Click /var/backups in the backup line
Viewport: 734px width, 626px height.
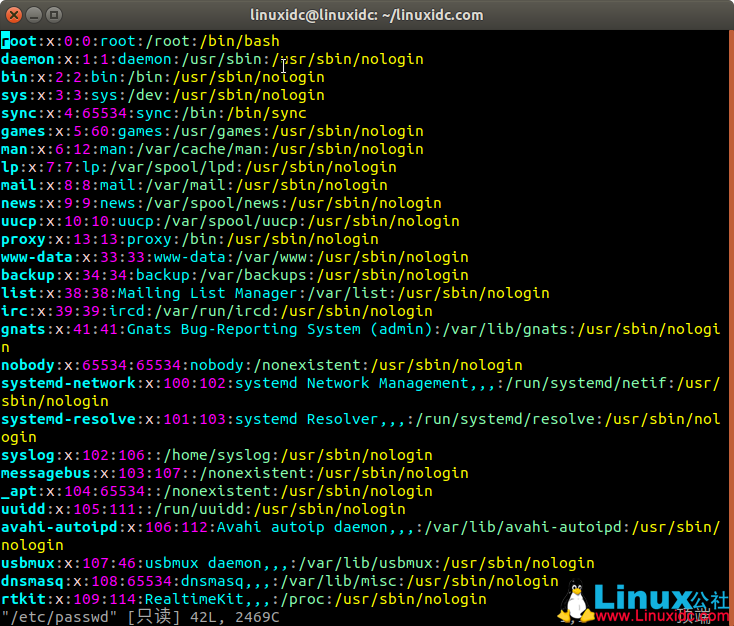point(252,275)
